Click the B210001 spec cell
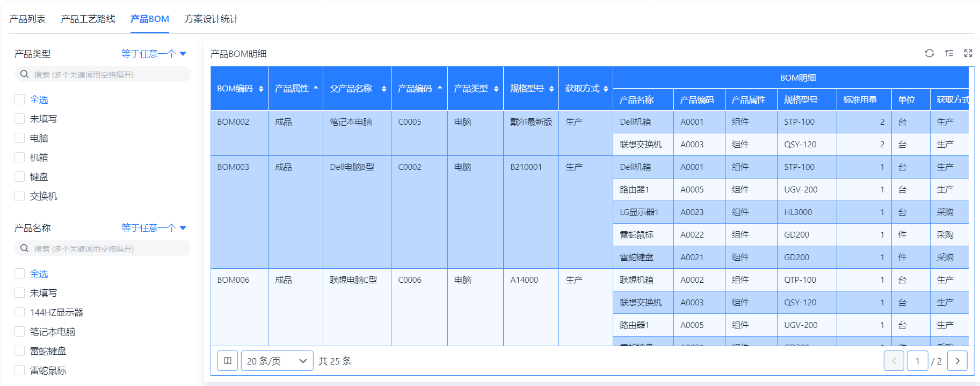 (x=531, y=212)
